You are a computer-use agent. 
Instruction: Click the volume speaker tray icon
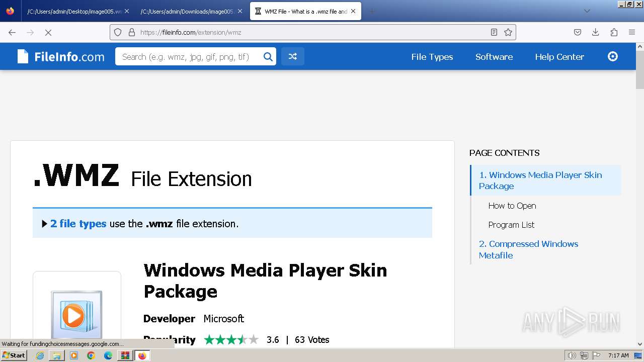click(572, 355)
